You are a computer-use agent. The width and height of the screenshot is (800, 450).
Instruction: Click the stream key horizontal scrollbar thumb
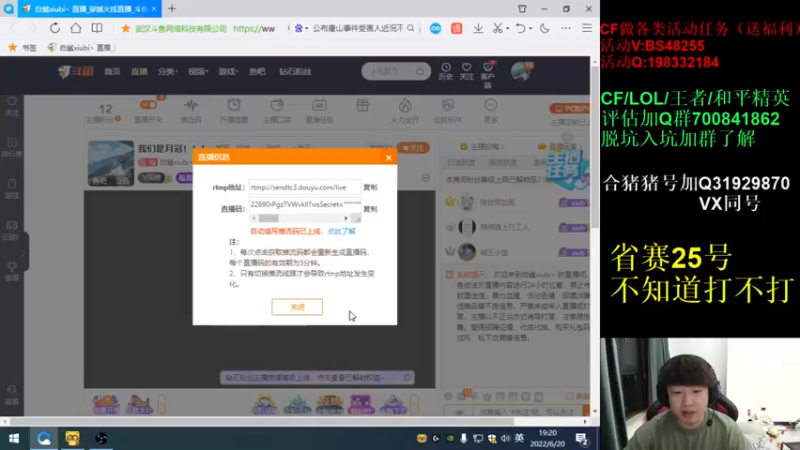(x=268, y=218)
